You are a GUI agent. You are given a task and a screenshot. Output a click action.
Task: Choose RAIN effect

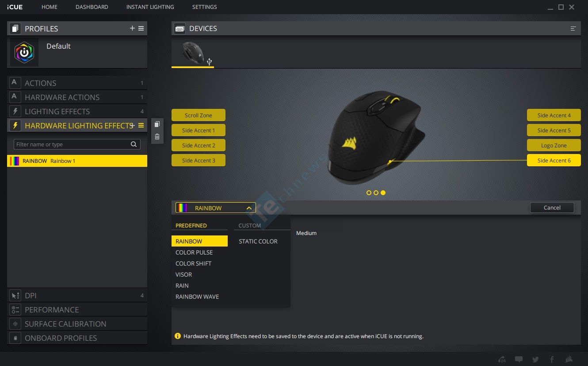point(182,285)
